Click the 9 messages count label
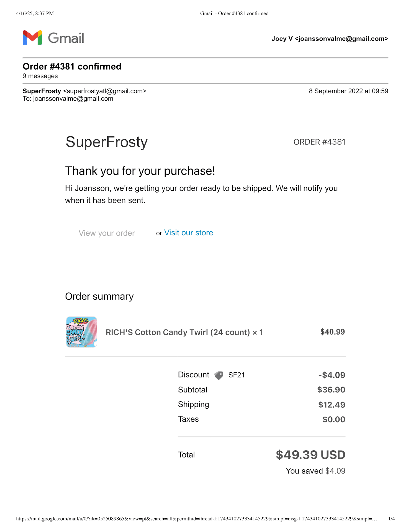This screenshot has height=532, width=411. click(x=40, y=76)
